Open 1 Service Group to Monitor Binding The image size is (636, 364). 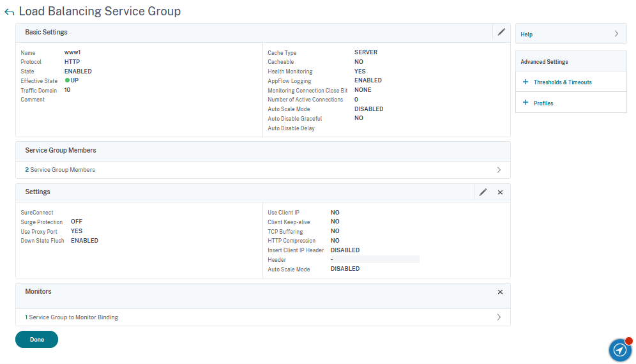(72, 317)
